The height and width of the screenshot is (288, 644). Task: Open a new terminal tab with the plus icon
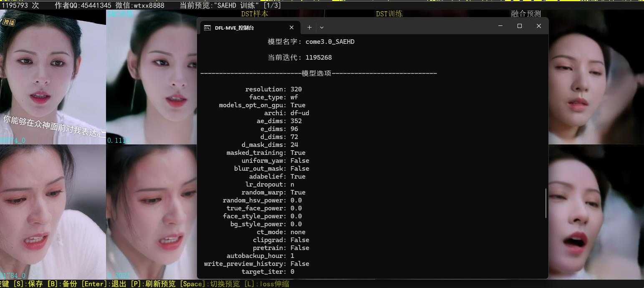309,27
